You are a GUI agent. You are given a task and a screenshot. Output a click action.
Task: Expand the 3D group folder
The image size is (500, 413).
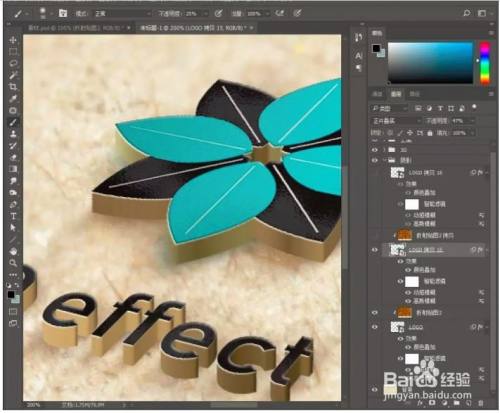tap(384, 150)
